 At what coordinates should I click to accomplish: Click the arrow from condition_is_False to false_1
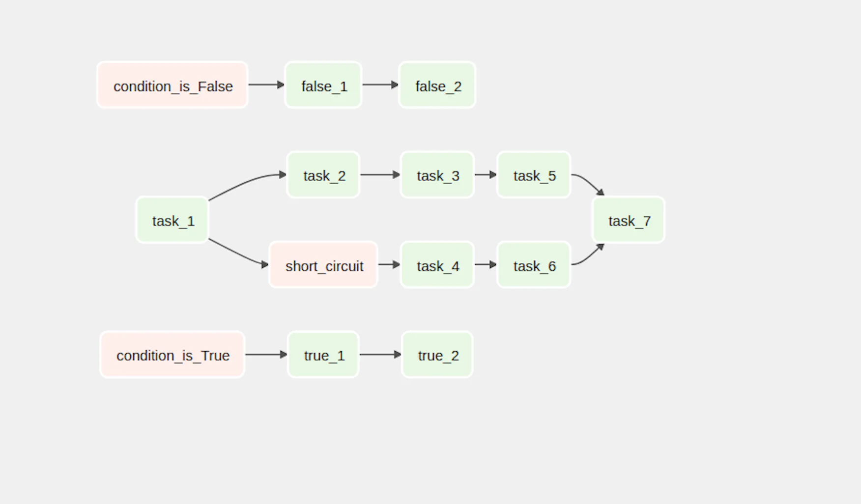coord(265,85)
